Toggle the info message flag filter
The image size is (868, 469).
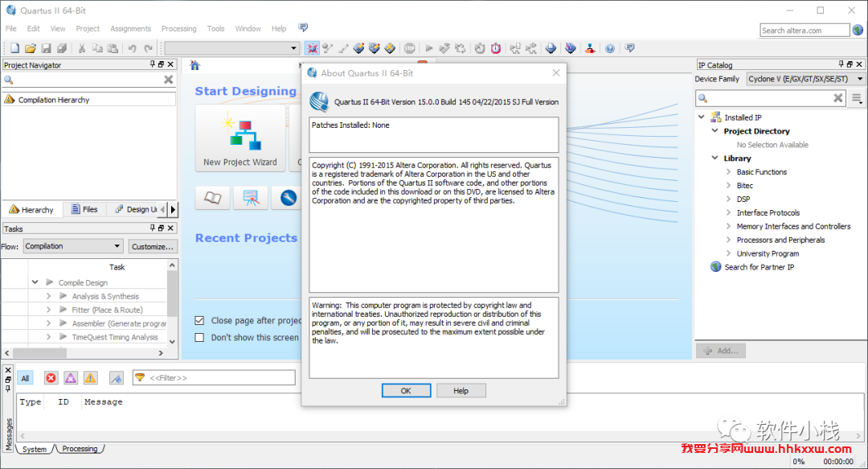(x=116, y=378)
